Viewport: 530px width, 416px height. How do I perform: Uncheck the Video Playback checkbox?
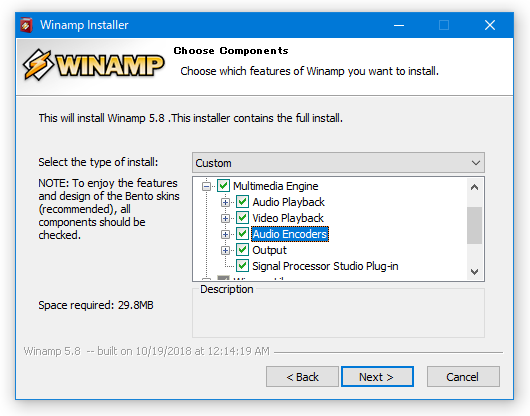pyautogui.click(x=242, y=218)
